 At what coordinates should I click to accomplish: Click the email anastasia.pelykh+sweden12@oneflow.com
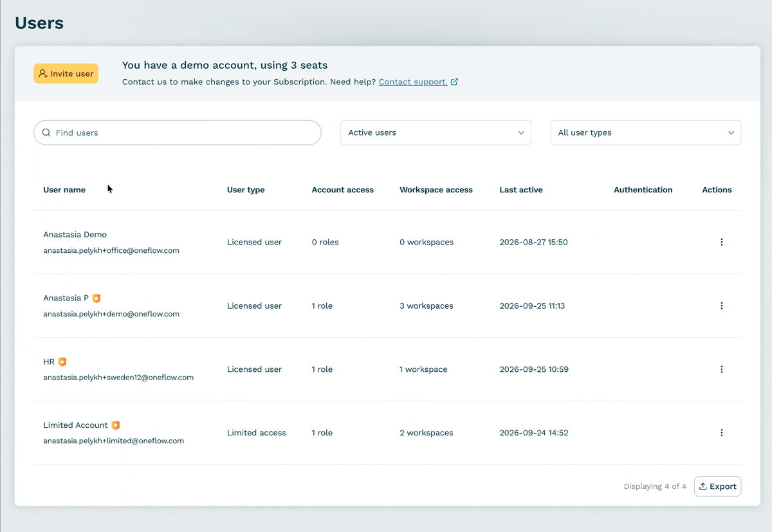(118, 378)
